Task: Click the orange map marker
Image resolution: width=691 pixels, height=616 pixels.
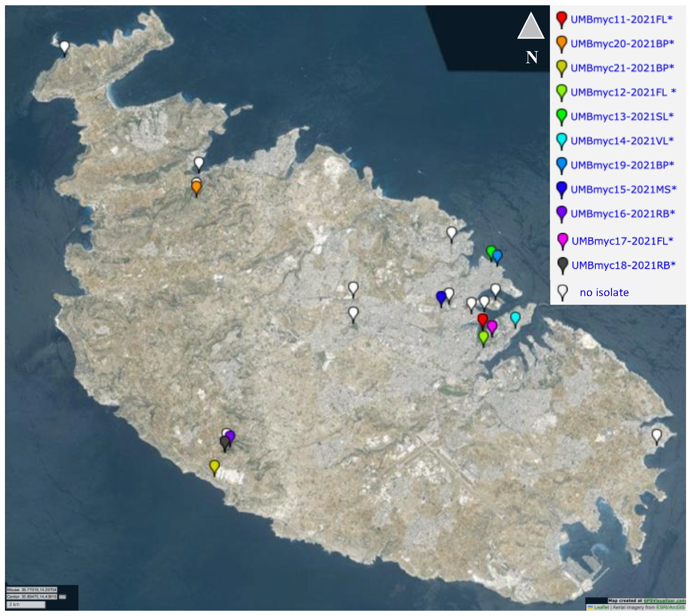Action: (x=196, y=187)
